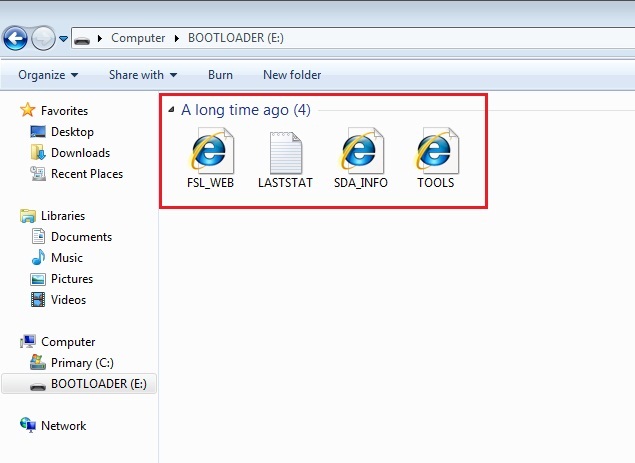Viewport: 635px width, 463px height.
Task: Click the Computer monitor icon in sidebar
Action: point(28,341)
